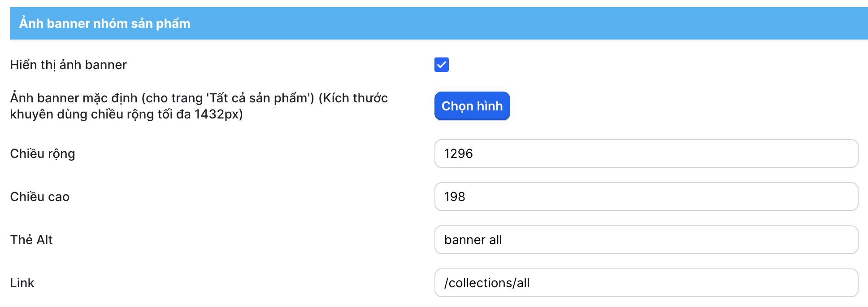Image resolution: width=868 pixels, height=307 pixels.
Task: Select the 'Link' input field
Action: pyautogui.click(x=646, y=283)
